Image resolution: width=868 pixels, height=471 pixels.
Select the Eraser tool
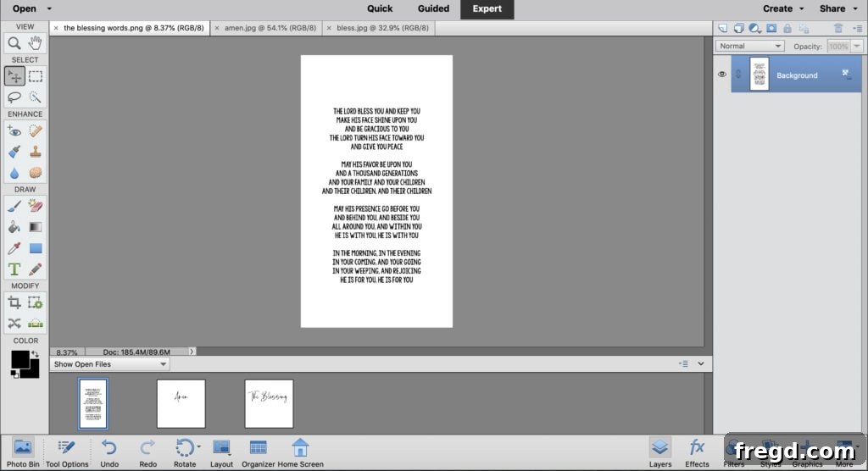coord(36,206)
